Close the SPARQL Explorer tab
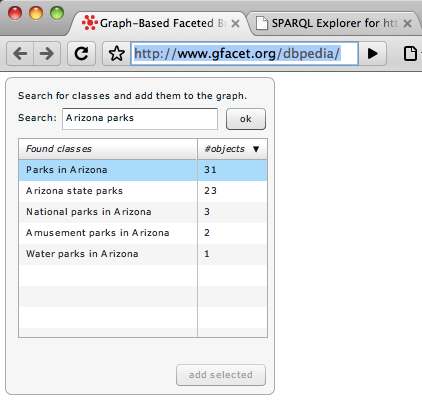The width and height of the screenshot is (422, 401). tap(407, 23)
